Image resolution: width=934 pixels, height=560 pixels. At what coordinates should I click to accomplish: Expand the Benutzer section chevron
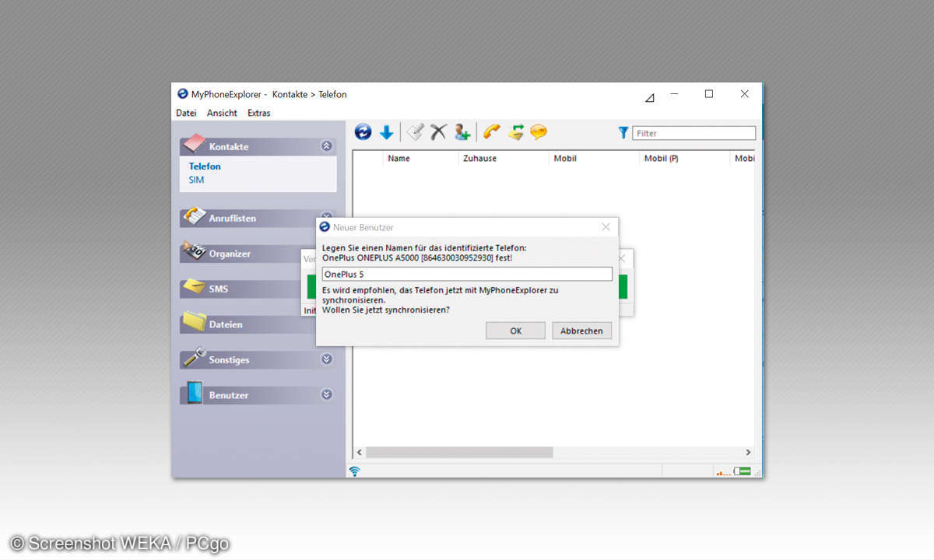point(327,394)
